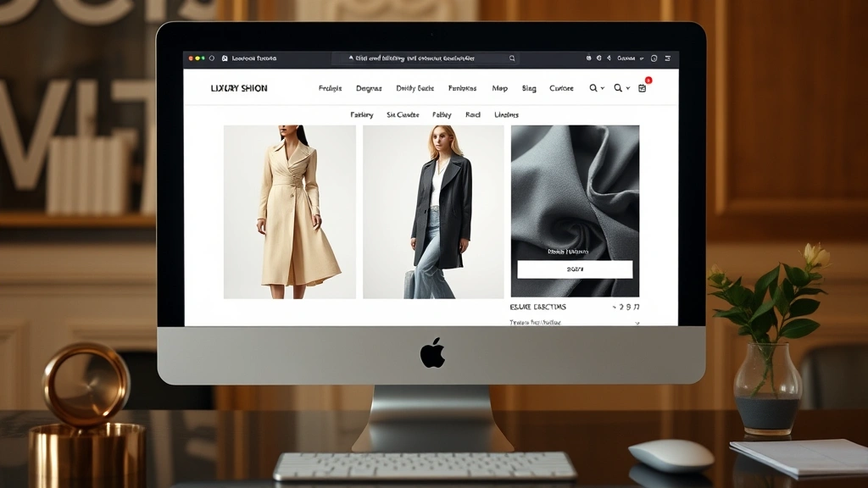Viewport: 868px width, 488px height.
Task: Expand the chevron next to the second search icon
Action: (627, 87)
